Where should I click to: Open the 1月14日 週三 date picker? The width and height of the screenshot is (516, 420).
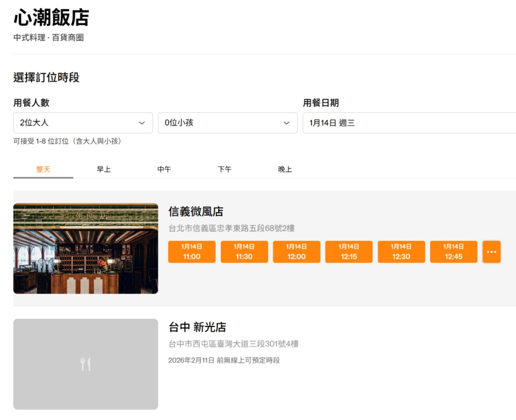click(409, 123)
